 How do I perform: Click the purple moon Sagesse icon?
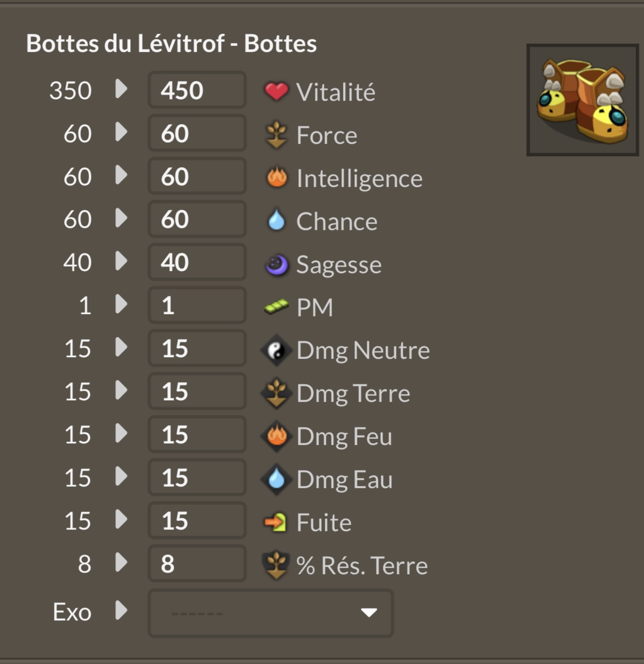(277, 264)
